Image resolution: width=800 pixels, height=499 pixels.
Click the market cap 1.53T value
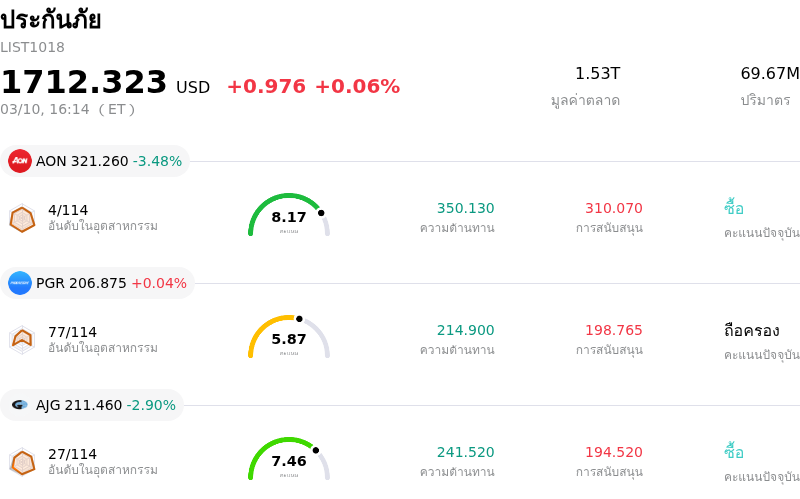point(597,74)
